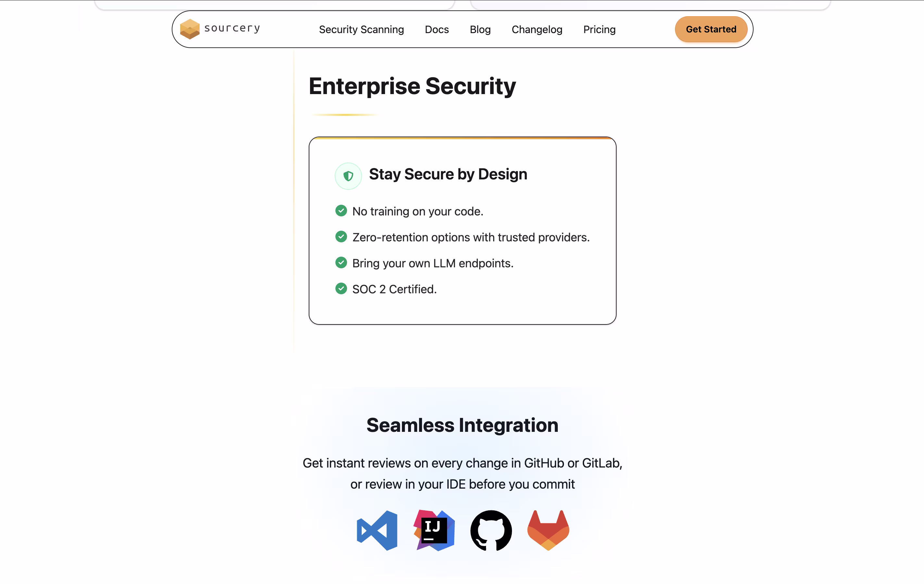Click the Sourcery cube logo icon
The height and width of the screenshot is (584, 924).
(190, 29)
